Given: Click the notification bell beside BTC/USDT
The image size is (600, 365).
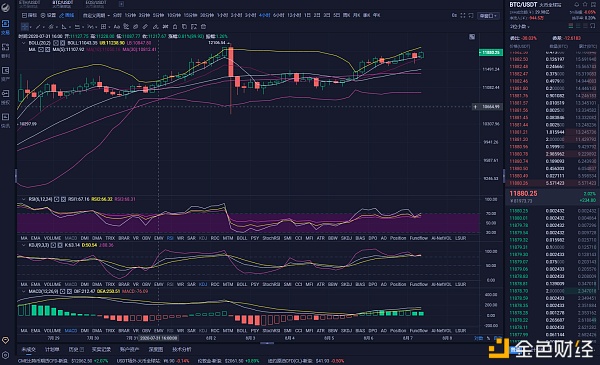Looking at the screenshot, I should [576, 4].
